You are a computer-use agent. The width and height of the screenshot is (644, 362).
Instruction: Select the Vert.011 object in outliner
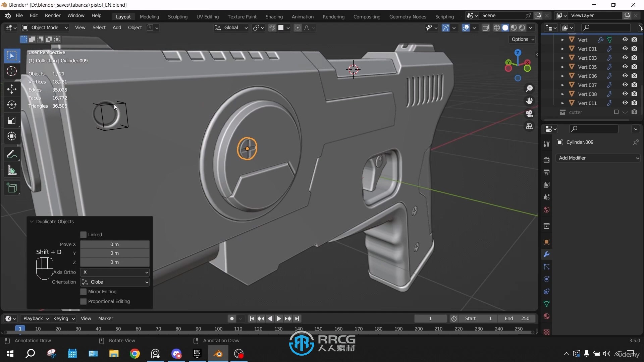tap(587, 103)
